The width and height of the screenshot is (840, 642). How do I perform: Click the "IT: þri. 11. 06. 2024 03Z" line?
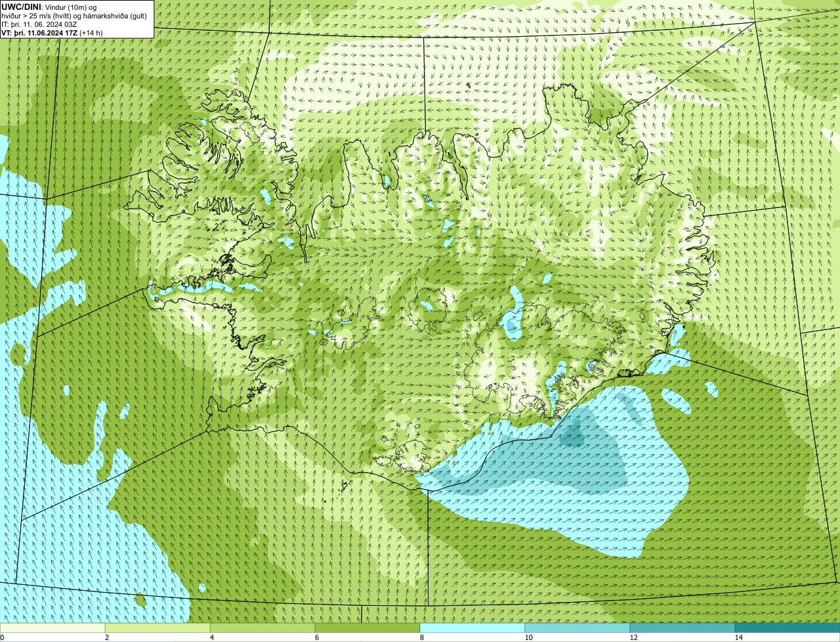click(x=39, y=24)
